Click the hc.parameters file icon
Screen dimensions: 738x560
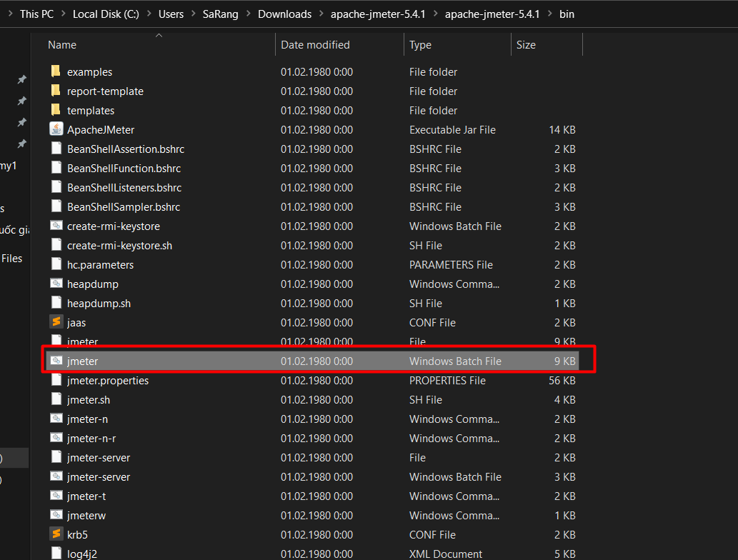[x=56, y=264]
